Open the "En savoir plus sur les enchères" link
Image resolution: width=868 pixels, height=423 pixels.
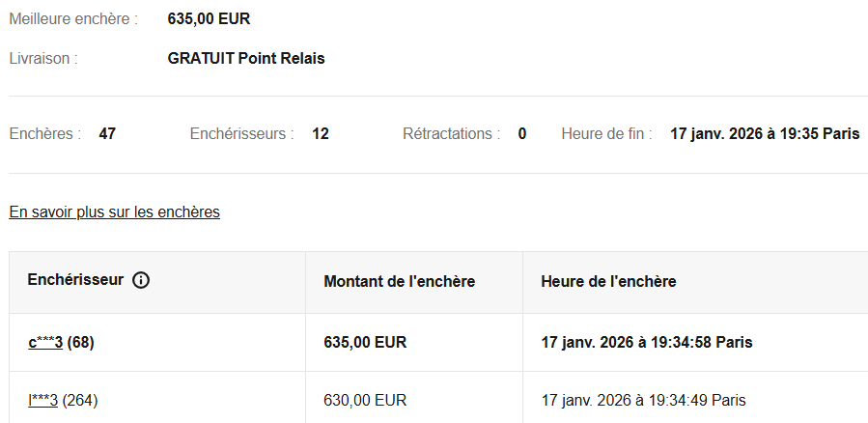point(114,212)
